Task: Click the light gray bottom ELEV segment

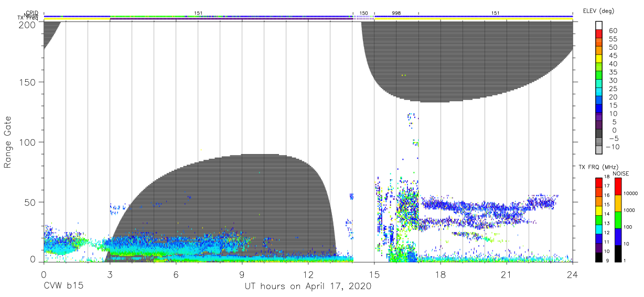Action: click(599, 150)
